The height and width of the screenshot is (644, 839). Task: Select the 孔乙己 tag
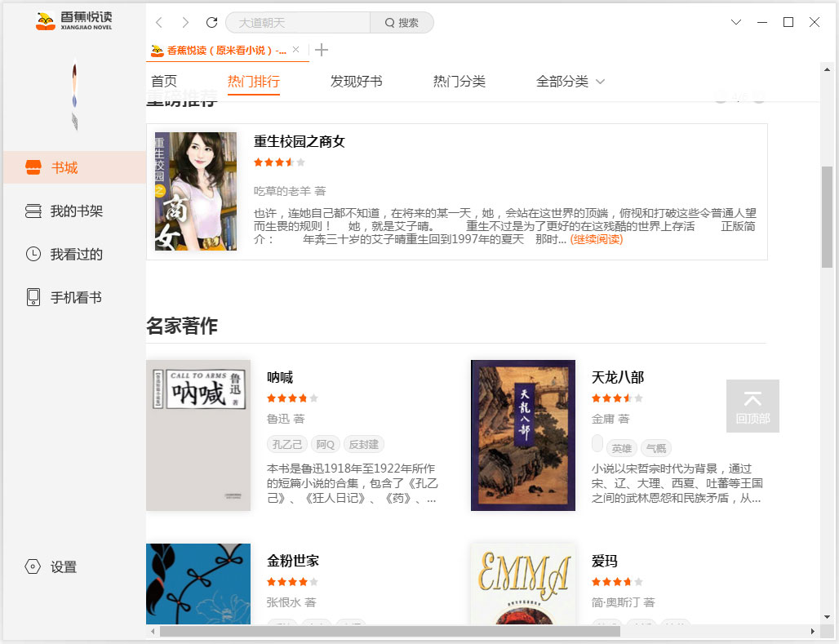pyautogui.click(x=287, y=444)
